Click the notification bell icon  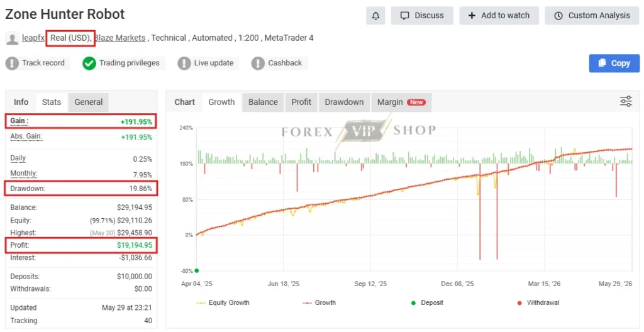375,16
